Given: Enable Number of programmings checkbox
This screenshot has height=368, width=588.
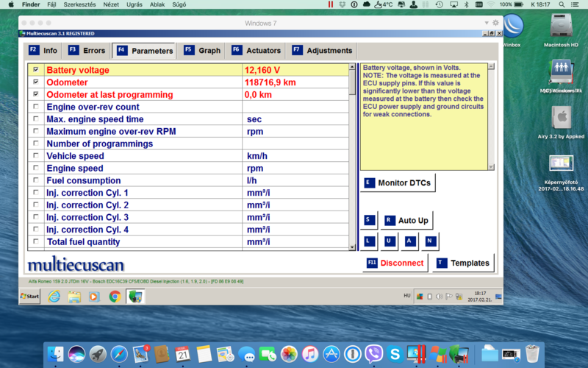Looking at the screenshot, I should coord(36,143).
